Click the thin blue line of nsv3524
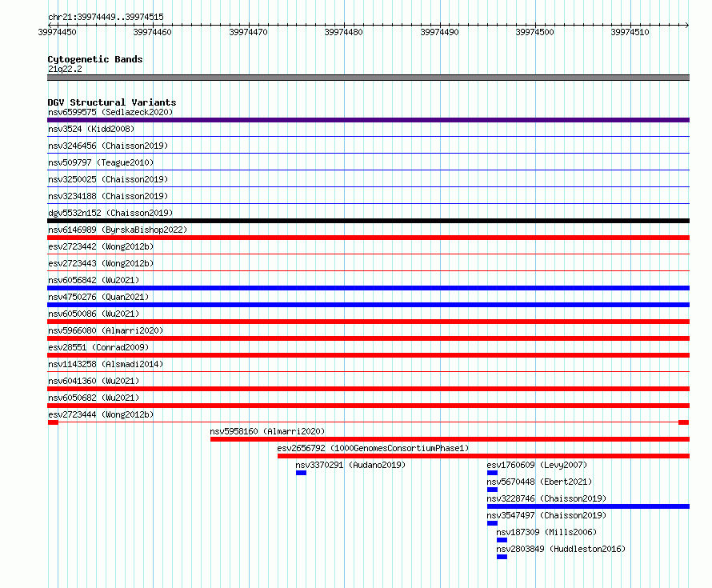Image resolution: width=712 pixels, height=588 pixels. (x=368, y=136)
